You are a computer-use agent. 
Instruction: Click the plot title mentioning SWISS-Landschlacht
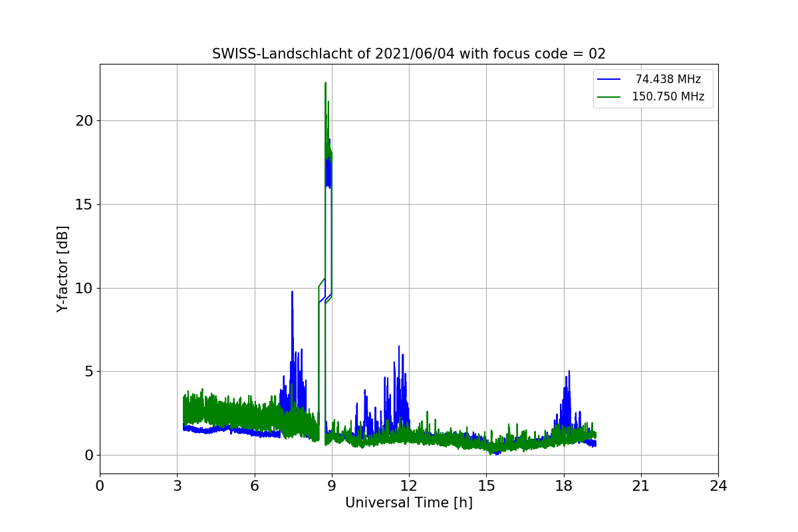point(409,54)
